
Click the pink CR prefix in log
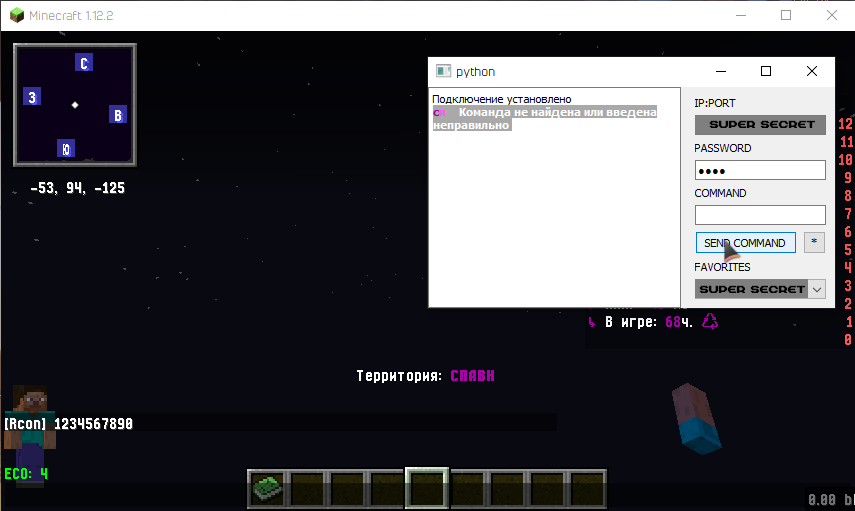point(439,113)
